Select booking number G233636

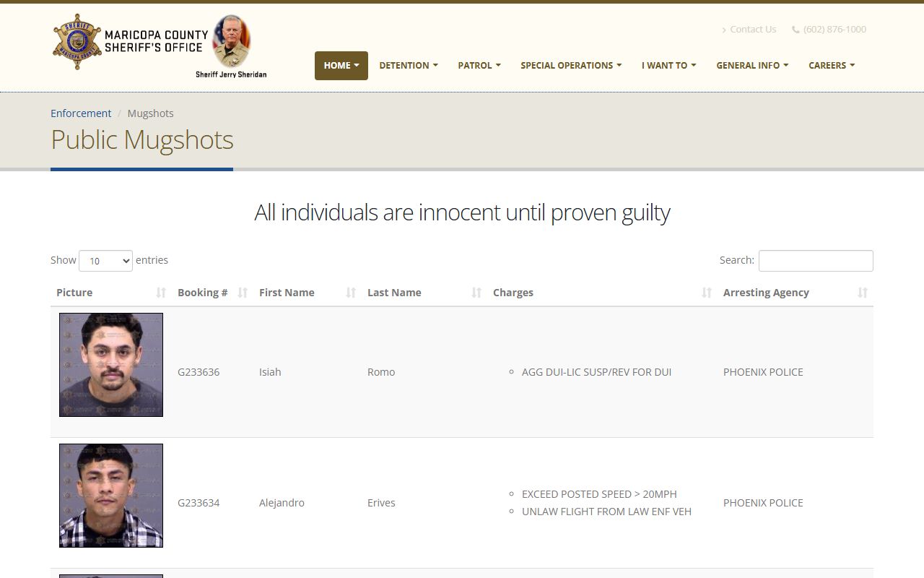click(199, 372)
